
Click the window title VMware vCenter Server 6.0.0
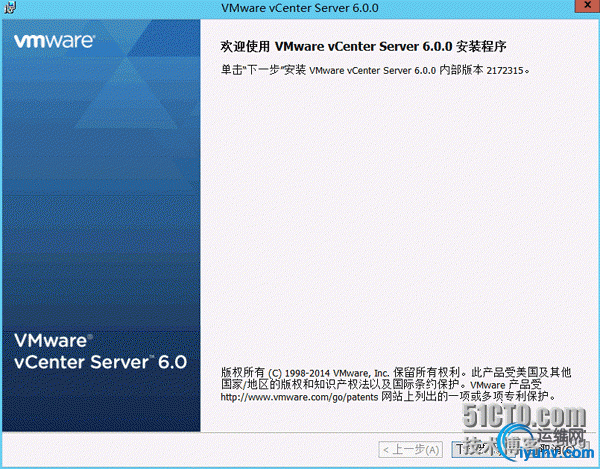point(300,8)
